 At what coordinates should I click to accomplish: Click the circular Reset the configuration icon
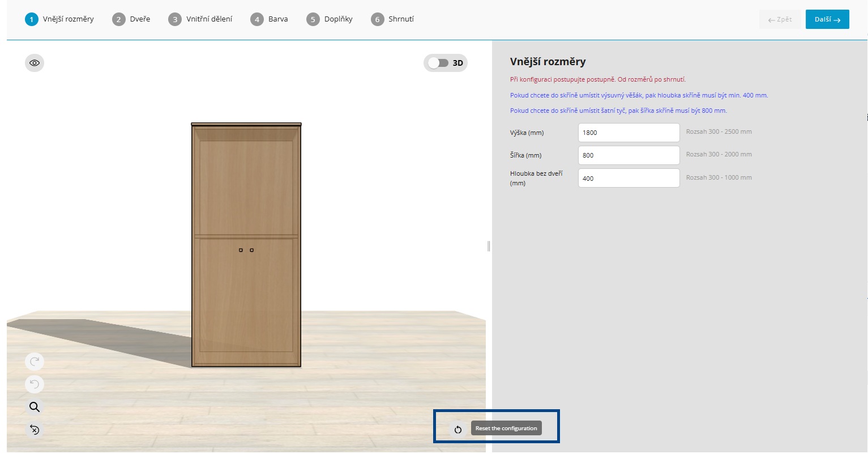pyautogui.click(x=458, y=429)
